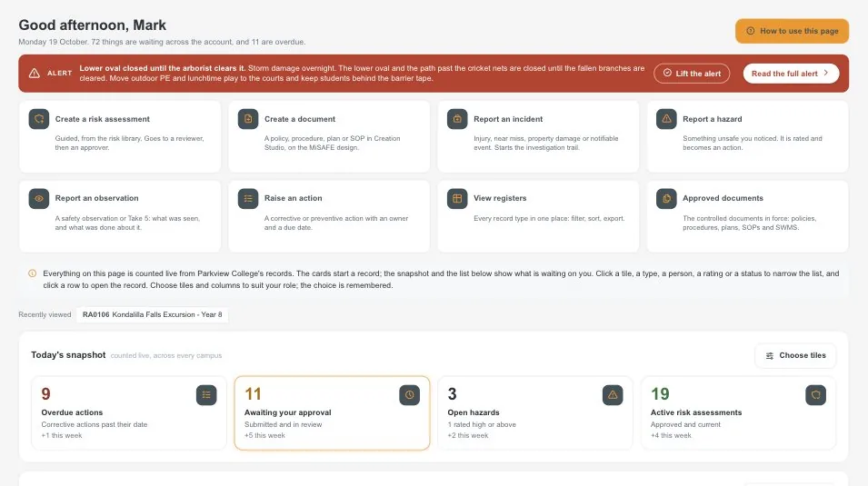Click the Good afternoon, Mark heading
This screenshot has height=486, width=868.
point(93,25)
